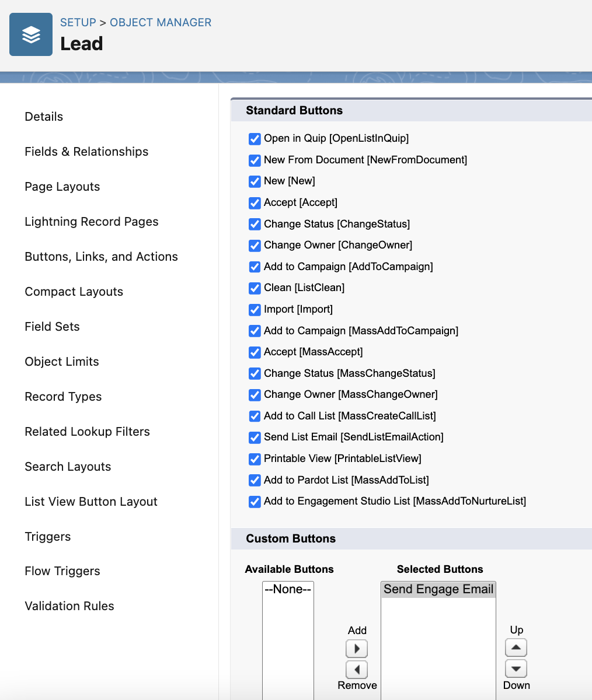The image size is (592, 700).
Task: Uncheck the Import checkbox
Action: click(x=255, y=310)
